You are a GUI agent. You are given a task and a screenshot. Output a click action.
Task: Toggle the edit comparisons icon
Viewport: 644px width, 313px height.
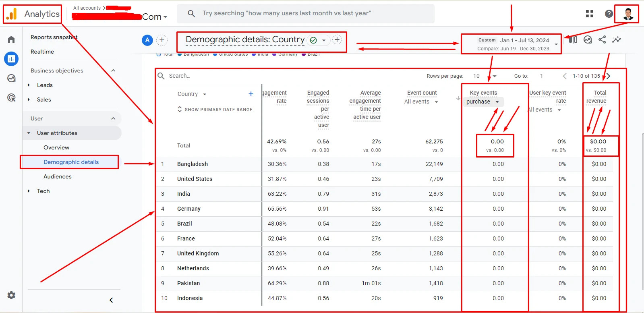pos(573,39)
